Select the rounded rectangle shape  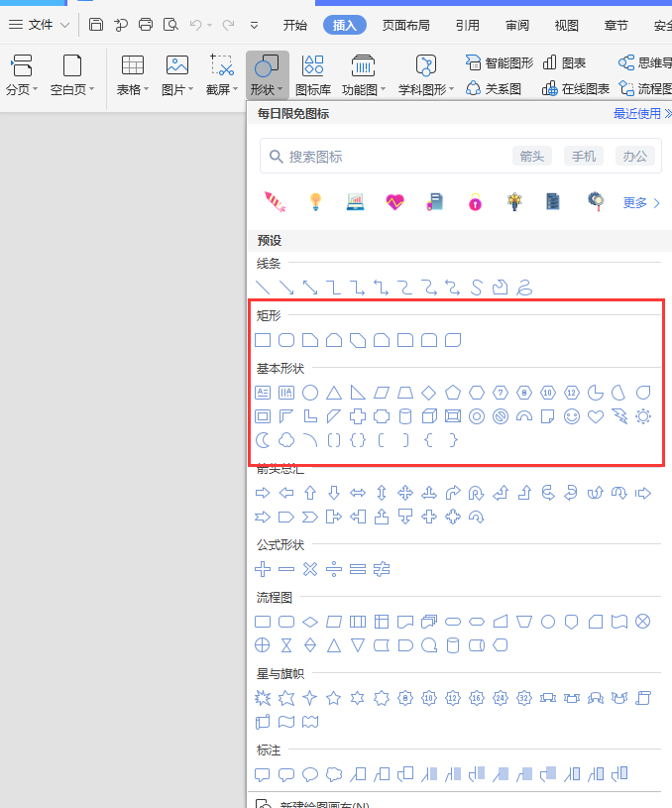(x=286, y=340)
